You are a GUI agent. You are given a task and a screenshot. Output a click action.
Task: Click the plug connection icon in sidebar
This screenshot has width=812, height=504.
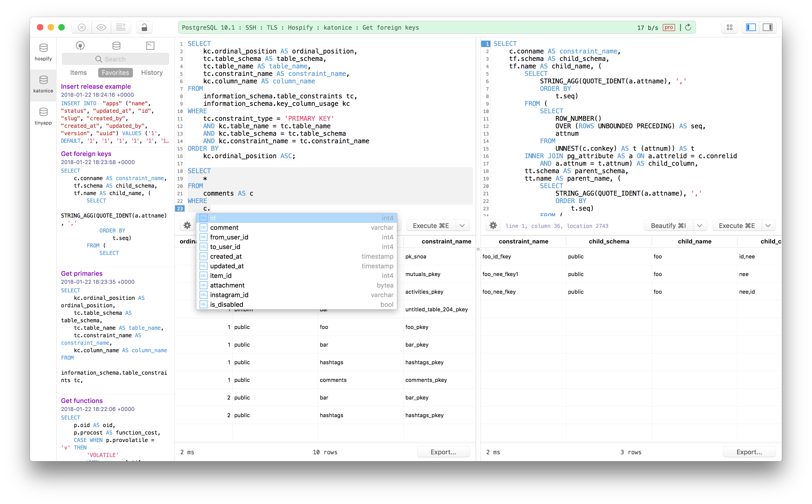[x=80, y=46]
